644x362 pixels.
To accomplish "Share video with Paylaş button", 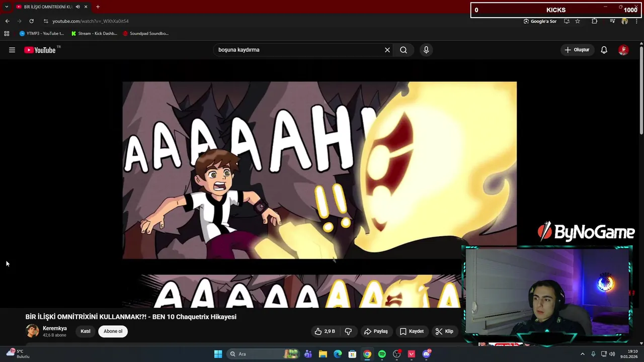I will pyautogui.click(x=376, y=331).
